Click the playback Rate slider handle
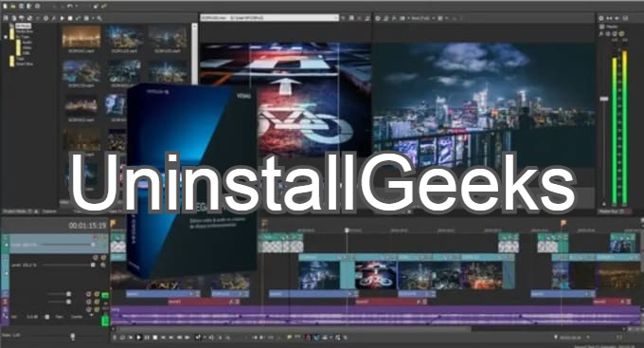 click(x=73, y=337)
